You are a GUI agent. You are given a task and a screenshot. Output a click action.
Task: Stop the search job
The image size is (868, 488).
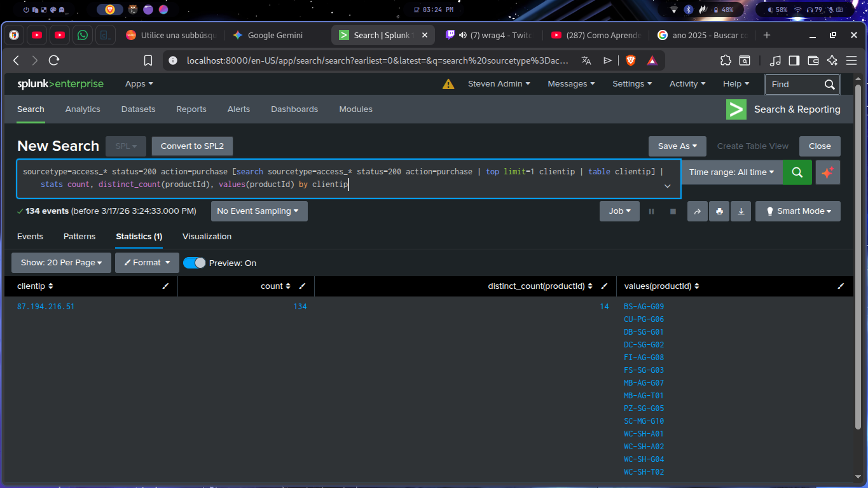click(673, 211)
